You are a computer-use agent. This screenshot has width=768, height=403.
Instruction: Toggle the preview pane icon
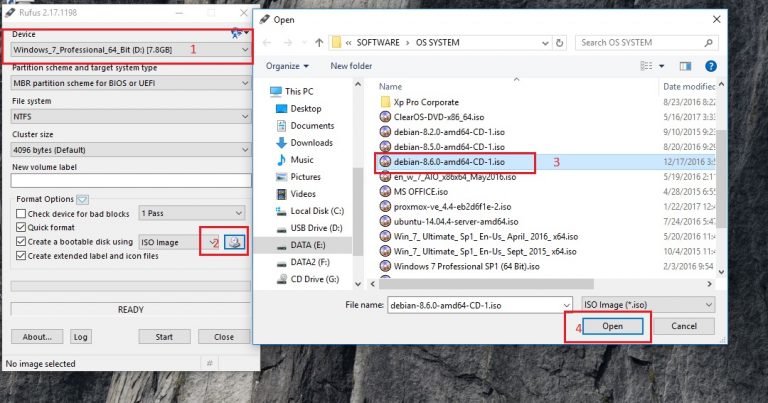click(685, 66)
